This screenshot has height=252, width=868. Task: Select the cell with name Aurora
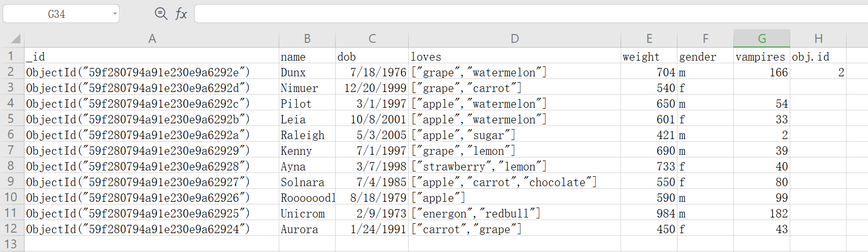click(x=307, y=230)
